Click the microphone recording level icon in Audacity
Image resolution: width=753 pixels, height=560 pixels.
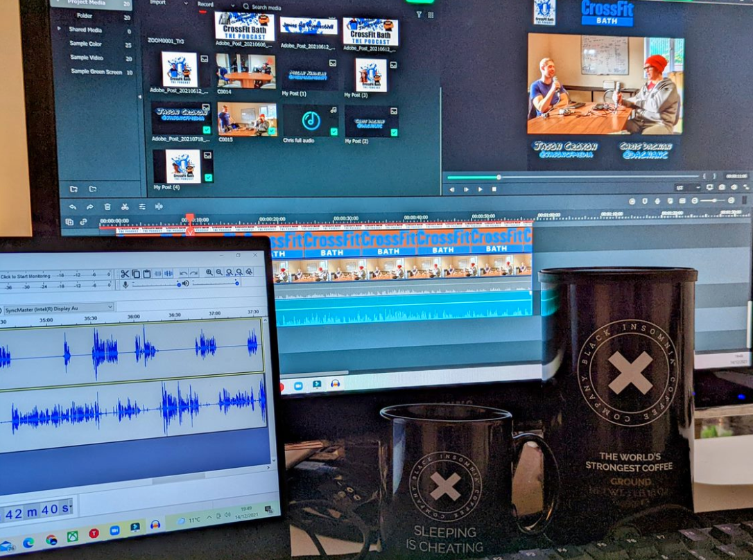pyautogui.click(x=125, y=285)
